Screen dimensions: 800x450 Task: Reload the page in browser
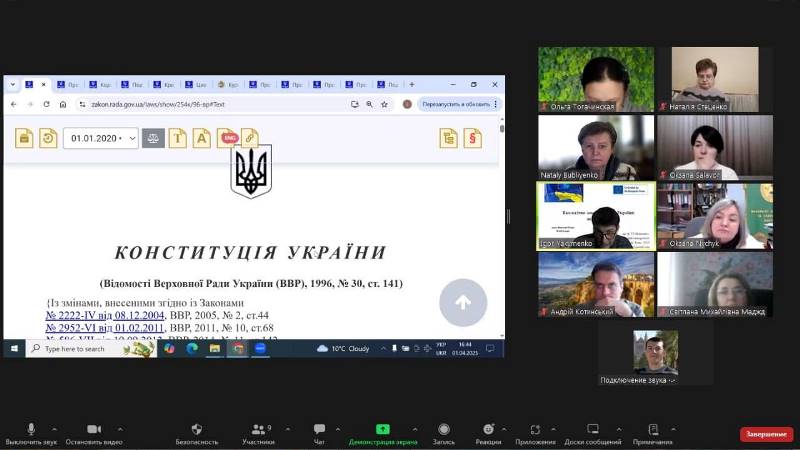pos(46,104)
